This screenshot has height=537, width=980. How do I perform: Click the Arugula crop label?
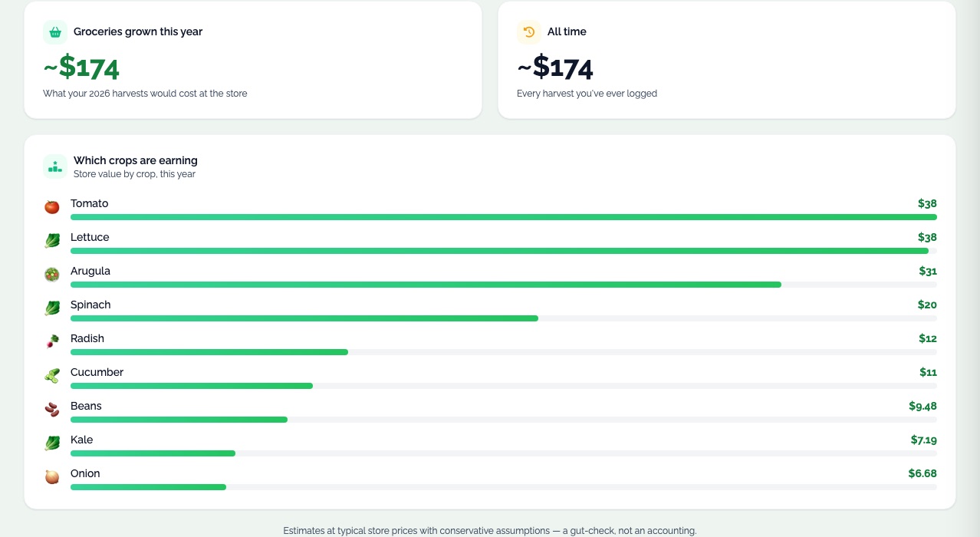point(90,271)
